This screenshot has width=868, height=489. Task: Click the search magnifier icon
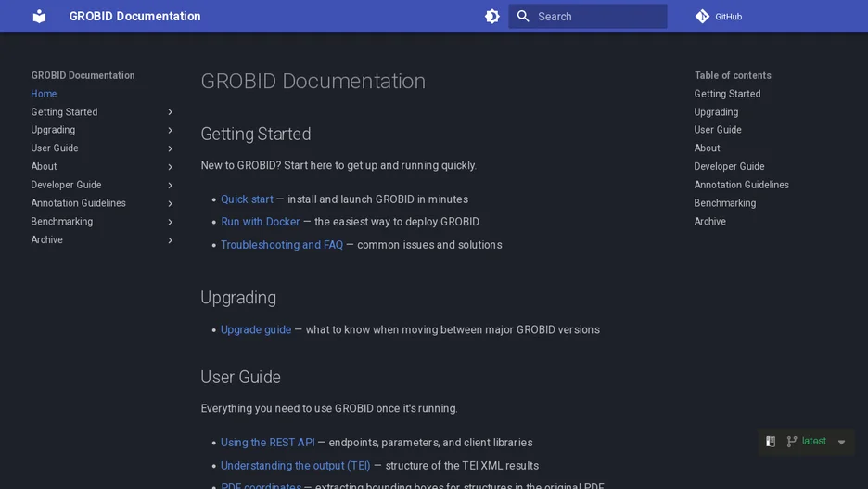tap(523, 17)
